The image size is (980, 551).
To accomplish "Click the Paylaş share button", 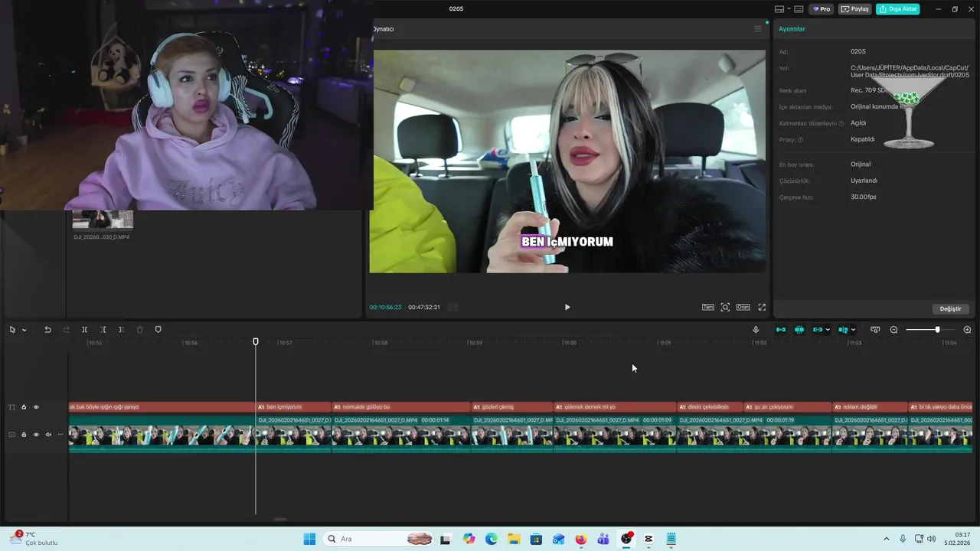I will click(855, 9).
